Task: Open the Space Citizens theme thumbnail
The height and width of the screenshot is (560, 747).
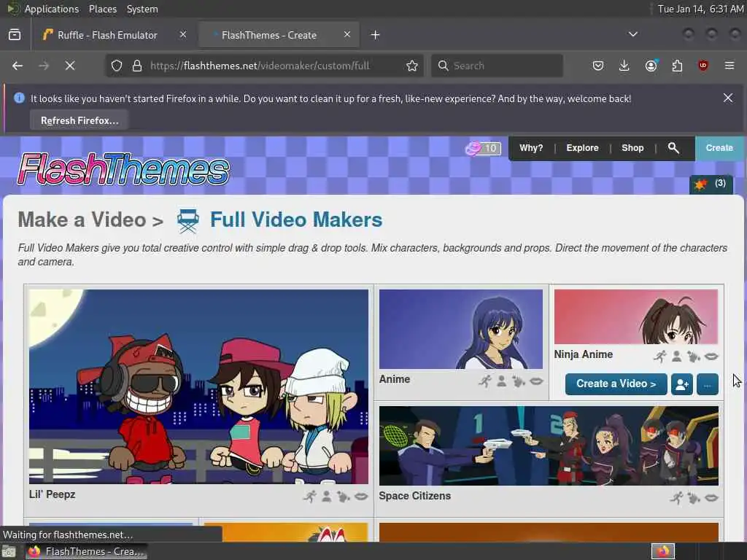Action: coord(549,446)
